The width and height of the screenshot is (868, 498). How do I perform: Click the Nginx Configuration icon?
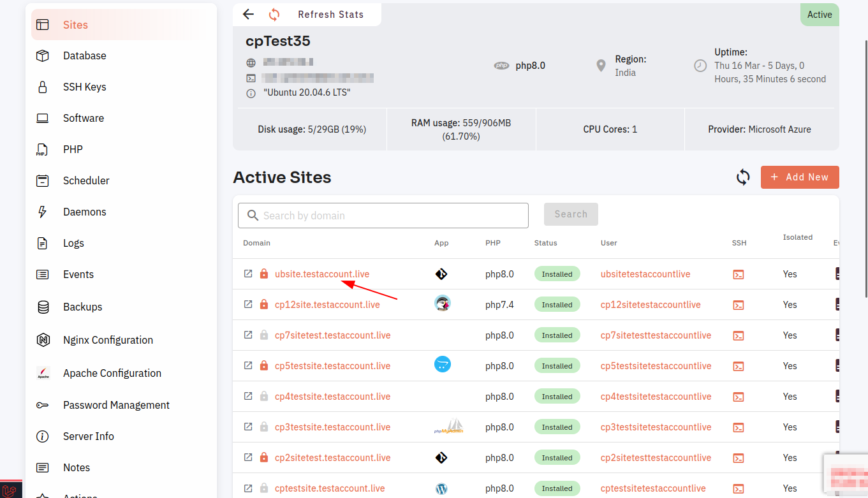click(43, 340)
